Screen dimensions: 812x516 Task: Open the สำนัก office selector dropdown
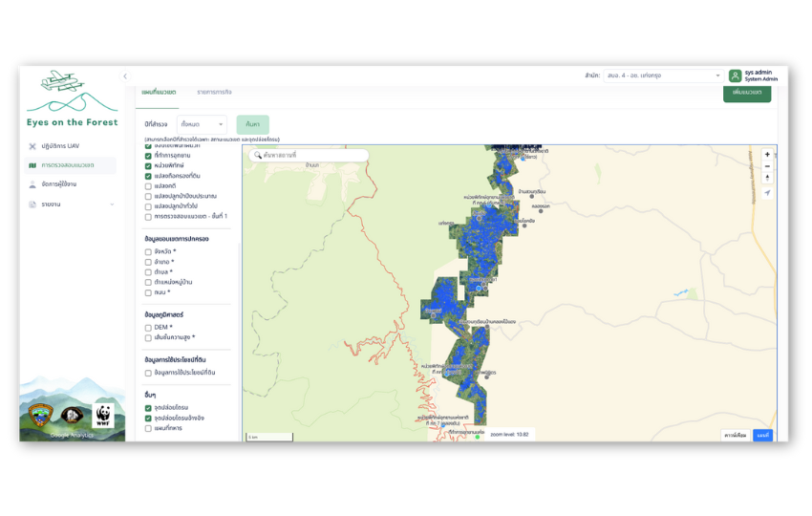pyautogui.click(x=663, y=75)
